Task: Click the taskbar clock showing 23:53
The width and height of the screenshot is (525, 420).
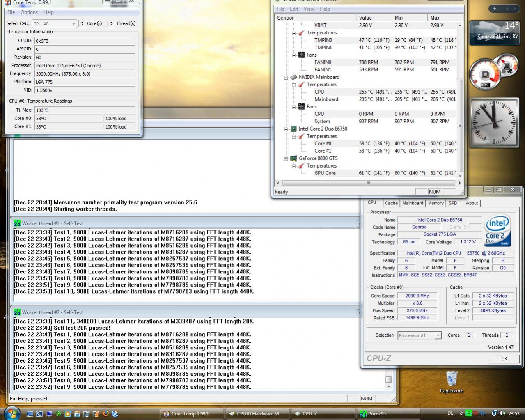Action: (514, 413)
